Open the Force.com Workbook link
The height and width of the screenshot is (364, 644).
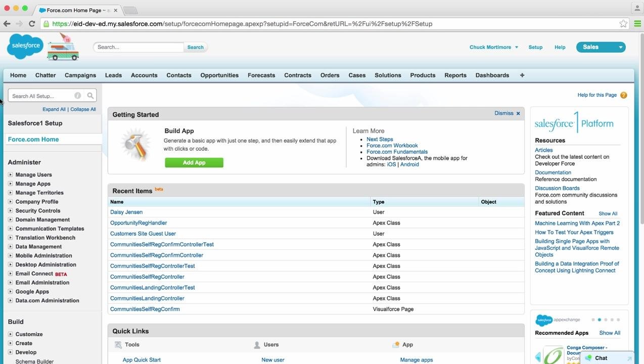pos(392,145)
